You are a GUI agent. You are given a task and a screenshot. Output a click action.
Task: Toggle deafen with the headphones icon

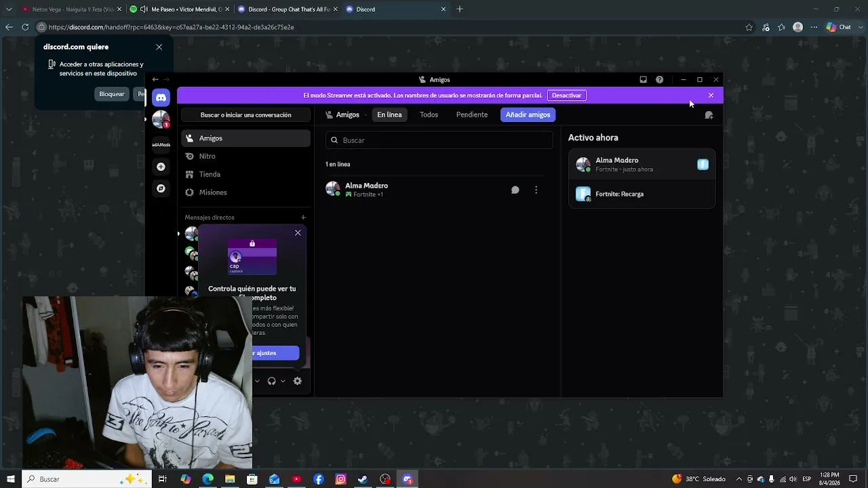point(271,381)
